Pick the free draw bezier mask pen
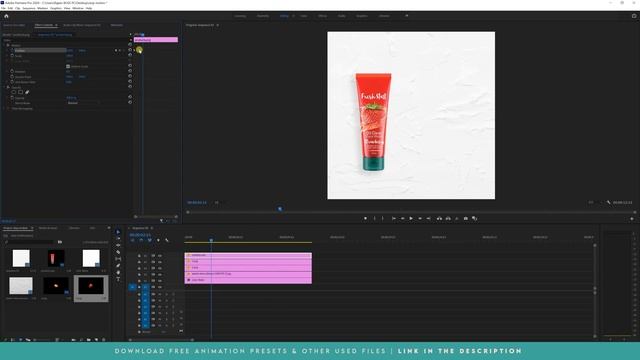Screen dimensions: 640x360 [x=27, y=92]
